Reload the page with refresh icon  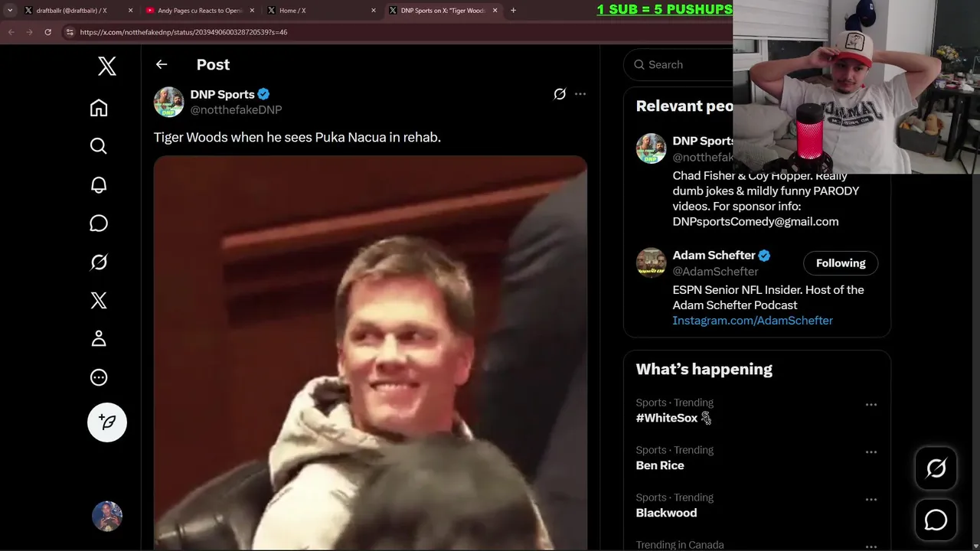[47, 32]
